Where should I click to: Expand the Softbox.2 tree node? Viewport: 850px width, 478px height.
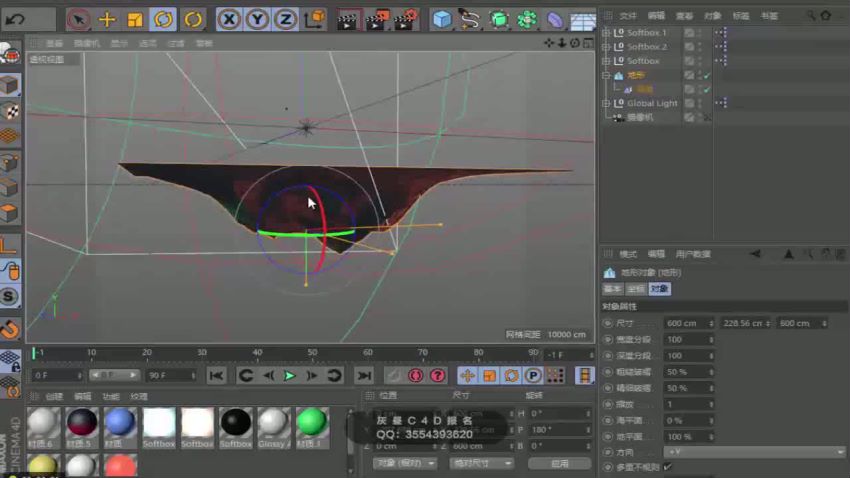pyautogui.click(x=606, y=47)
